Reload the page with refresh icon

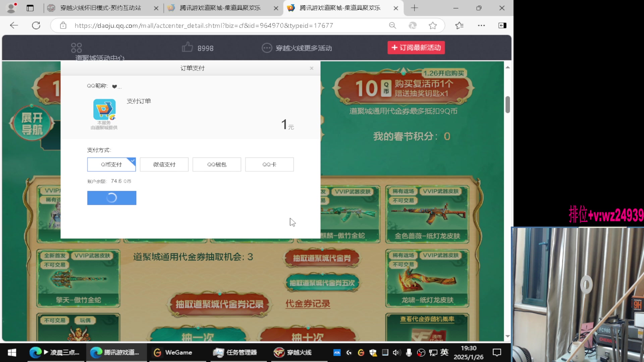(x=36, y=25)
